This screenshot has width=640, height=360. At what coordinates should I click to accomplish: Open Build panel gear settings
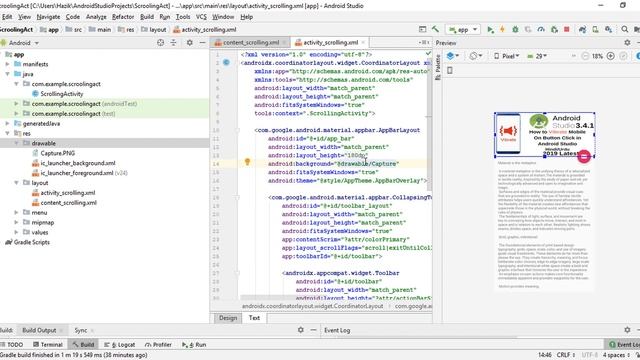point(301,330)
